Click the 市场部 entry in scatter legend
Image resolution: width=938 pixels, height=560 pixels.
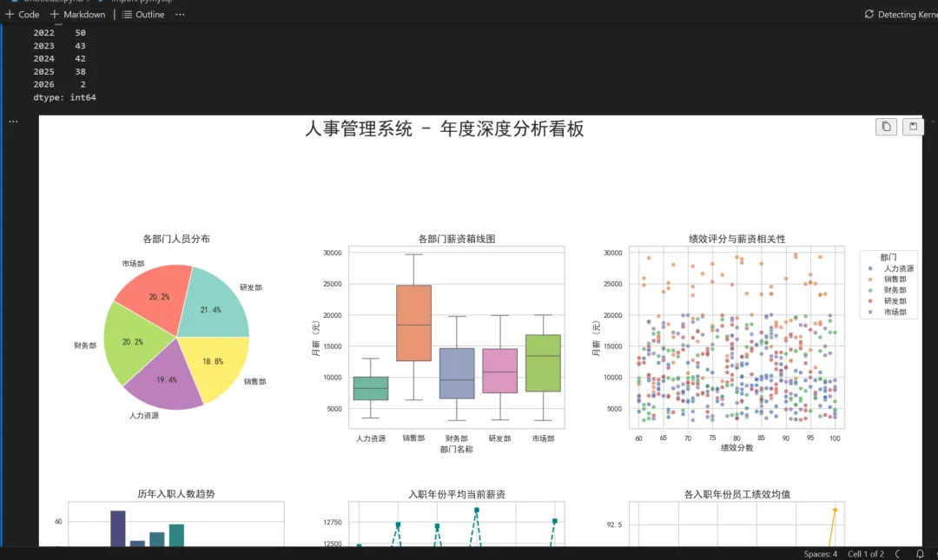click(888, 312)
